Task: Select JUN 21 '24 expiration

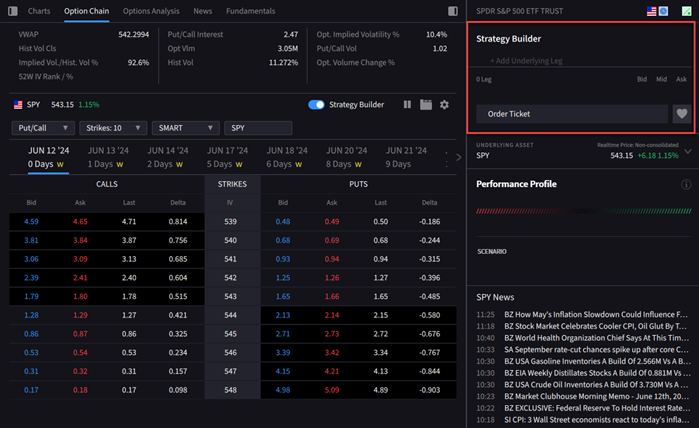Action: [x=406, y=157]
